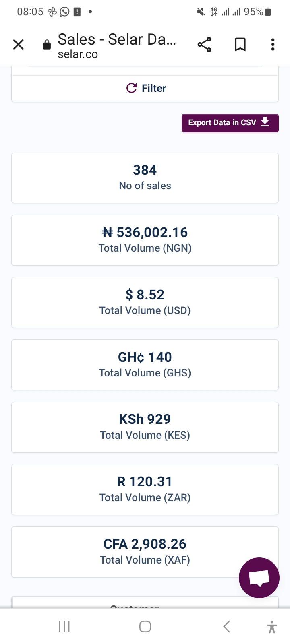Export Data in CSV
Screen dimensions: 290x644
[230, 123]
